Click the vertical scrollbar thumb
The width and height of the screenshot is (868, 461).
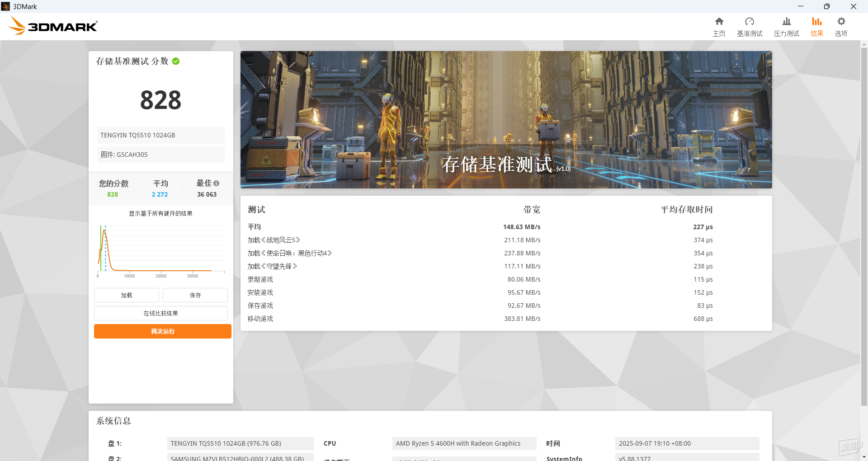tap(864, 226)
